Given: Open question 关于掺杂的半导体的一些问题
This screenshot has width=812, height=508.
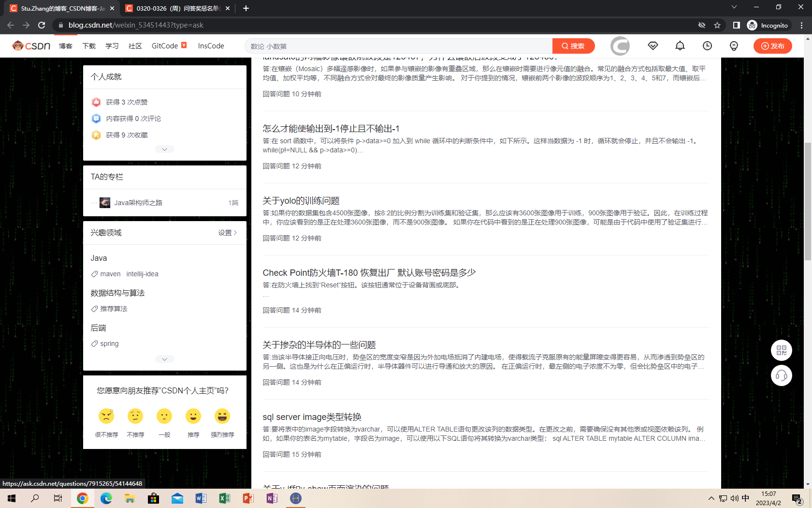Looking at the screenshot, I should [319, 345].
